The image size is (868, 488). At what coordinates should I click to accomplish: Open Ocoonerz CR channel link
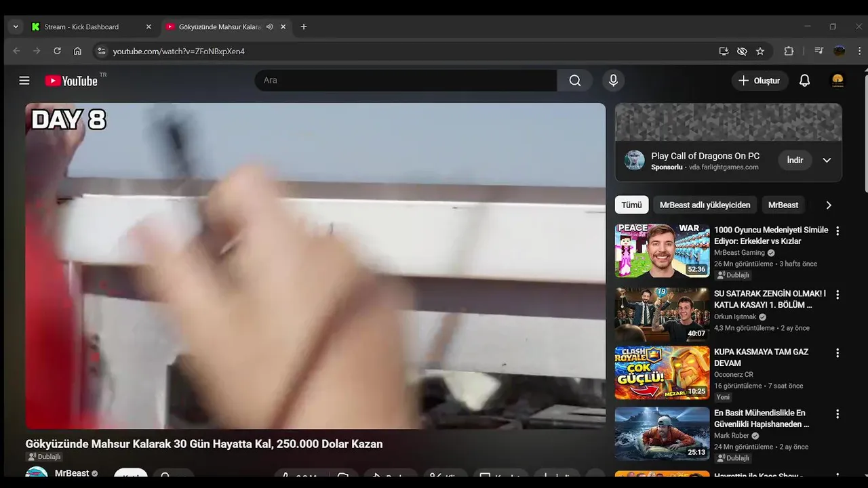(x=734, y=375)
